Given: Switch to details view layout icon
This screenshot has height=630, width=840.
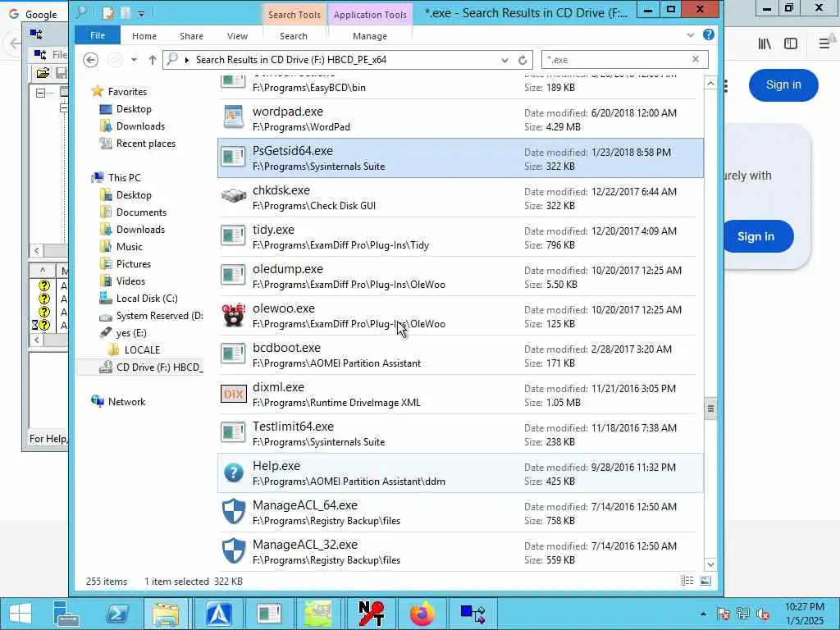Looking at the screenshot, I should [687, 581].
